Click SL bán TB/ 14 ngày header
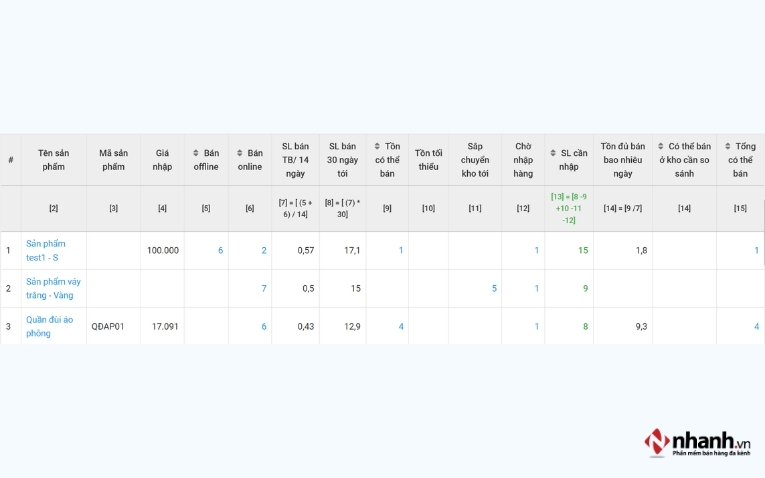 295,160
